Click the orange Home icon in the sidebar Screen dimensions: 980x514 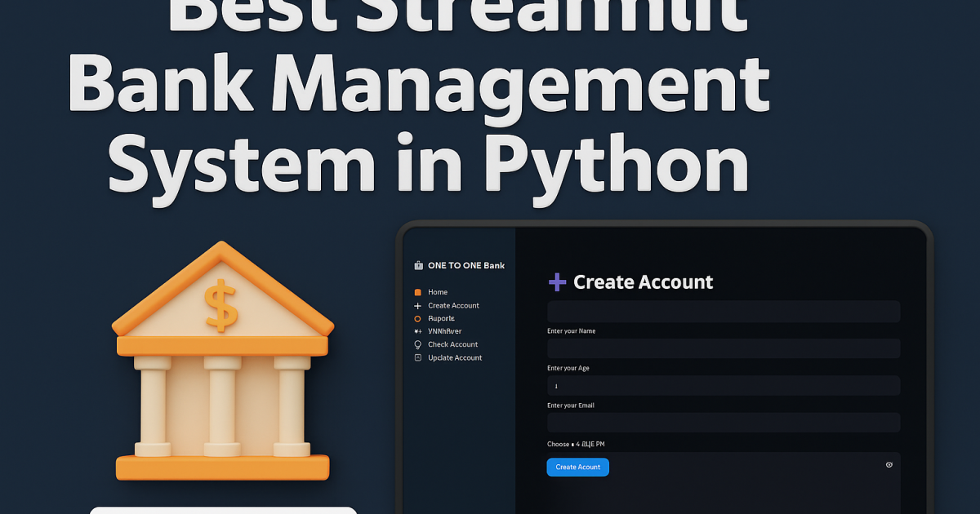418,291
